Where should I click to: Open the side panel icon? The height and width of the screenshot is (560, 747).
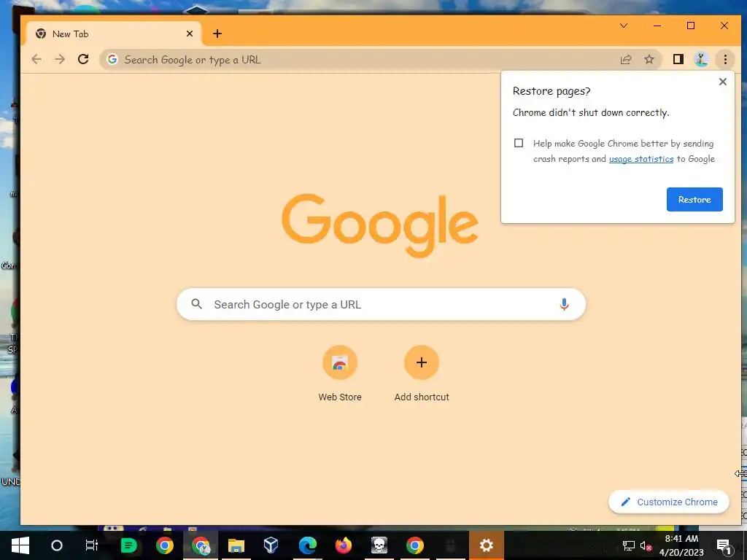click(678, 60)
